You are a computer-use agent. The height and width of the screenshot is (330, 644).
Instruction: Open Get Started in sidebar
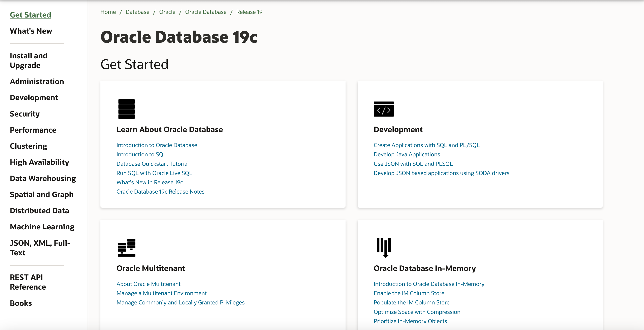coord(30,15)
